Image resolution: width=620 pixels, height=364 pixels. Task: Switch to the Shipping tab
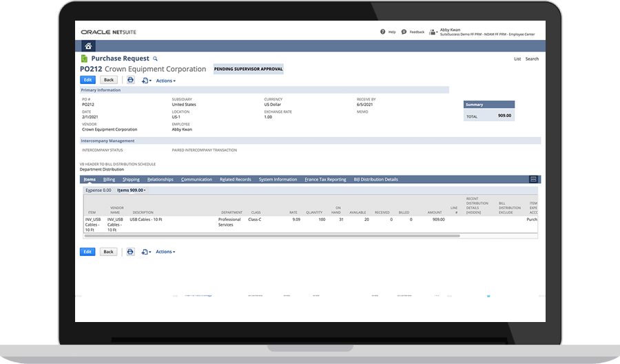(131, 179)
